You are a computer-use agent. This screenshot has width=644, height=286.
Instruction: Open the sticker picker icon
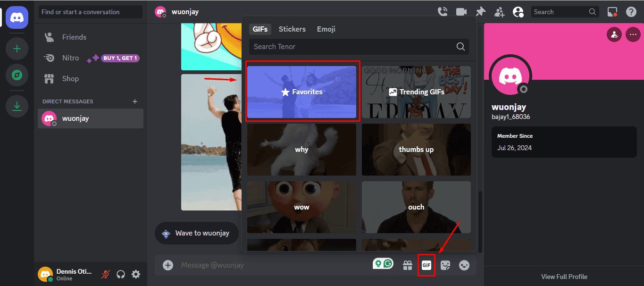click(445, 265)
